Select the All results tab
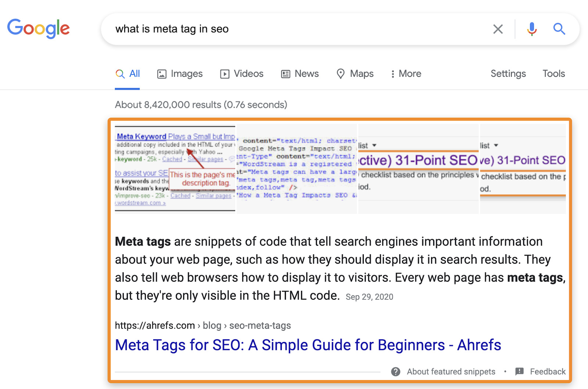Image resolution: width=588 pixels, height=389 pixels. coord(128,74)
